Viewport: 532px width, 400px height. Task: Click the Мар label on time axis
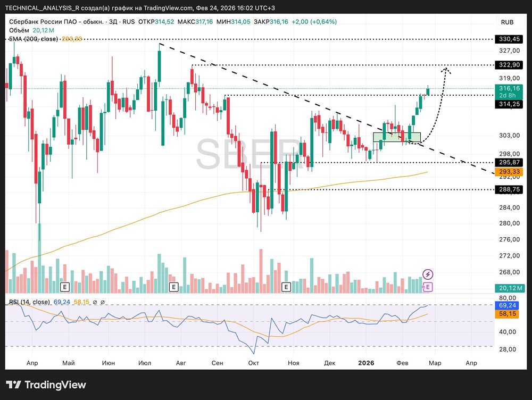(x=435, y=363)
